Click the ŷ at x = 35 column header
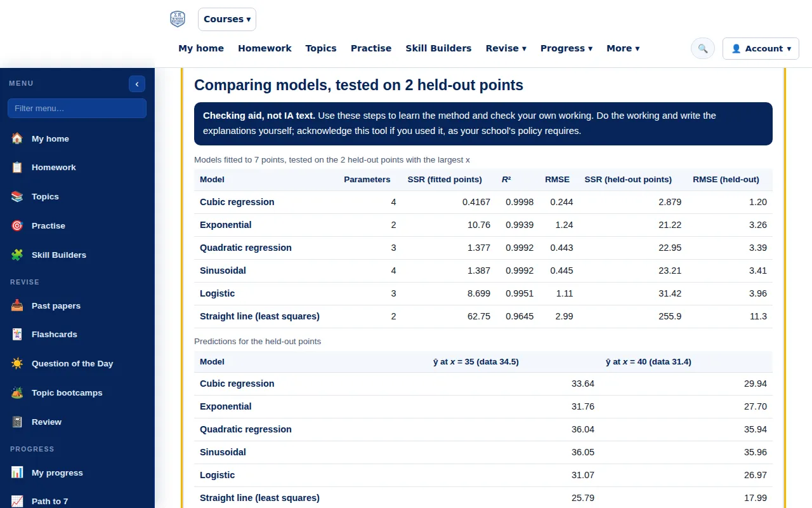 (476, 362)
